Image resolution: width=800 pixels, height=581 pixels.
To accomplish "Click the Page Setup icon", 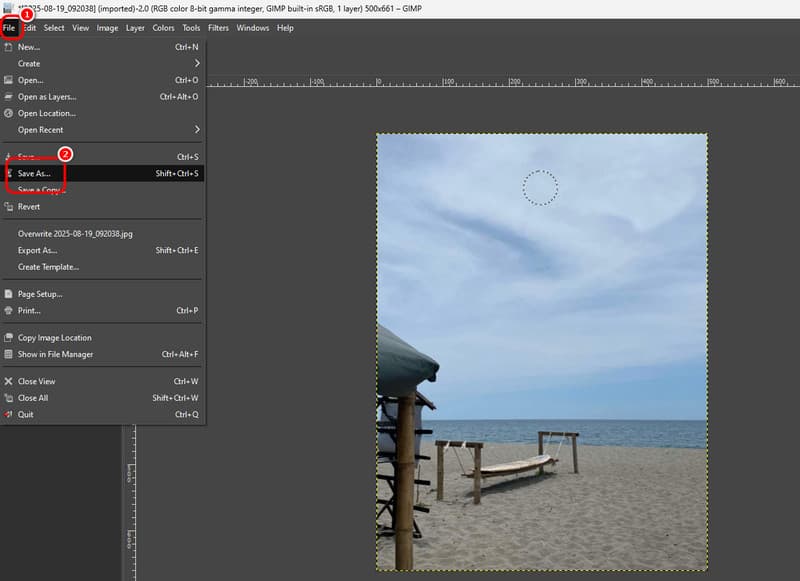I will click(x=8, y=294).
